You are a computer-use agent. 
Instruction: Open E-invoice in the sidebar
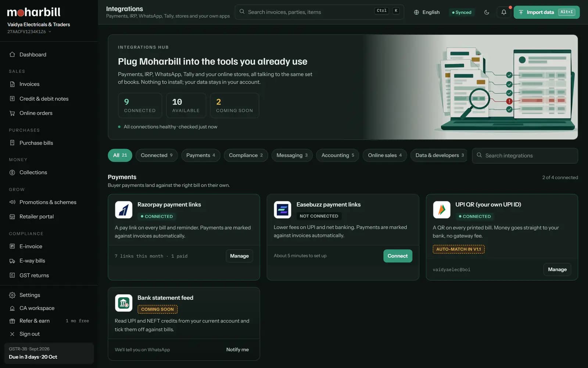(49, 246)
